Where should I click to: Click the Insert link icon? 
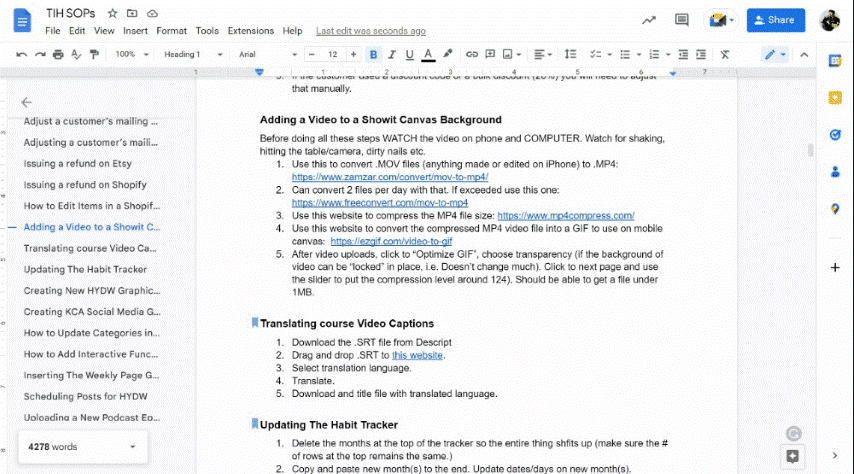[472, 54]
